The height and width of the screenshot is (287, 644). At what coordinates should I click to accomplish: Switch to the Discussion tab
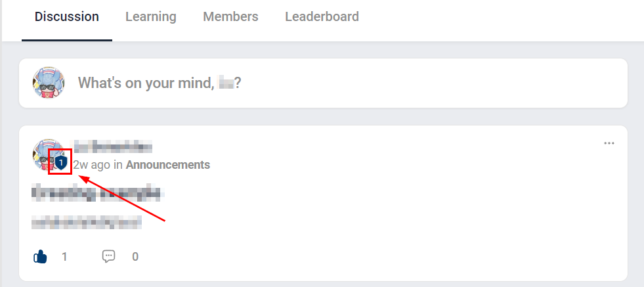point(67,16)
